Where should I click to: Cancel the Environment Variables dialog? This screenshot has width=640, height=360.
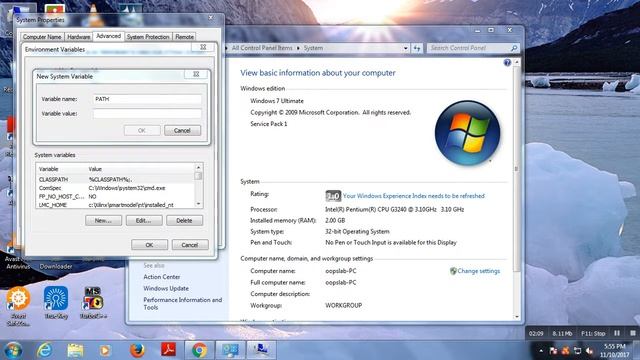[x=190, y=245]
